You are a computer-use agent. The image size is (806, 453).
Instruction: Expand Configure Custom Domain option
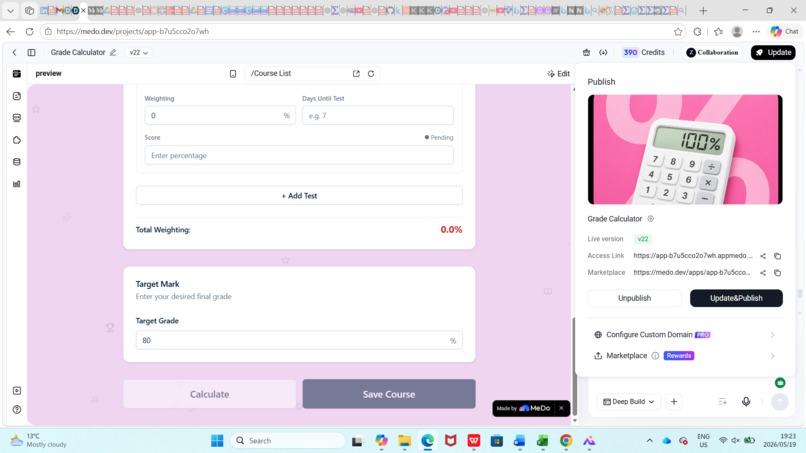tap(685, 335)
